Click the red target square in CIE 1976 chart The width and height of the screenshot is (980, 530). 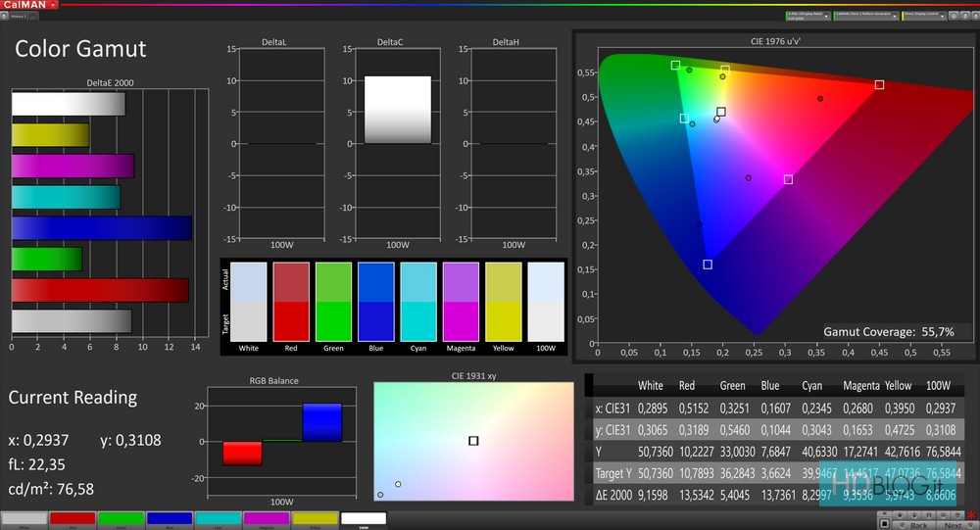click(x=879, y=84)
